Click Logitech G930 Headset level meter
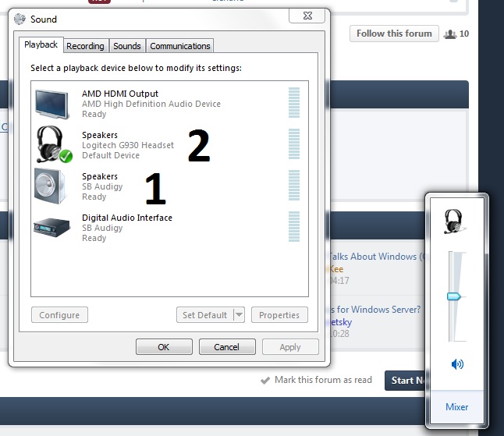The width and height of the screenshot is (504, 436). (294, 144)
